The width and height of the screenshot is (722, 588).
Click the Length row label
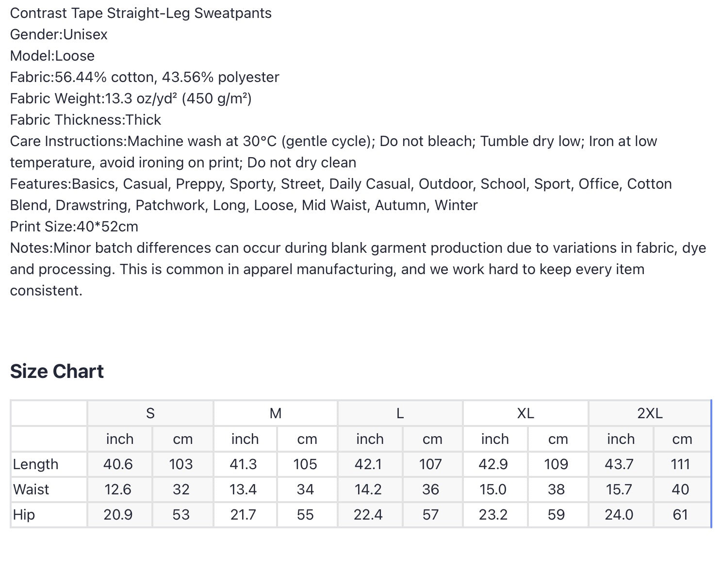click(x=36, y=464)
